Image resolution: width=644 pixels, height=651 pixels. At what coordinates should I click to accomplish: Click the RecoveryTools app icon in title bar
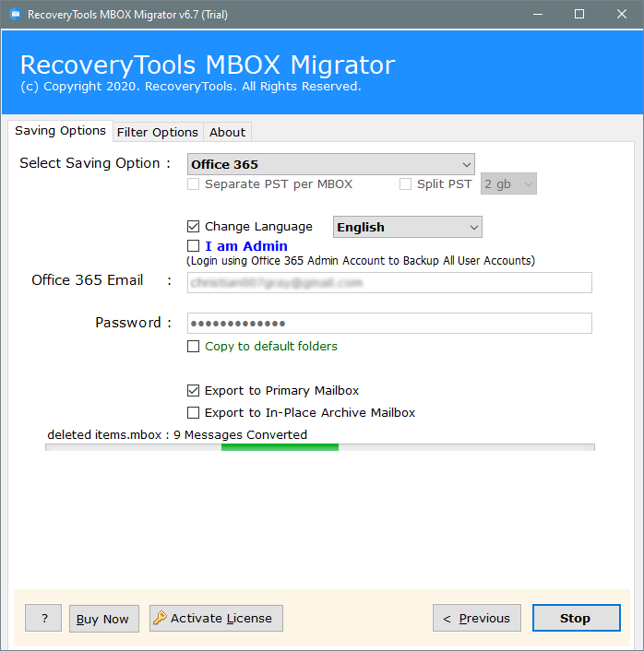tap(16, 15)
